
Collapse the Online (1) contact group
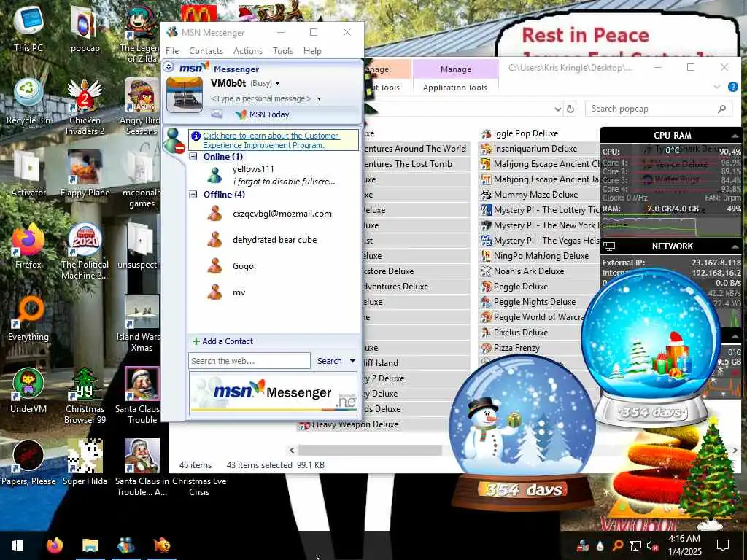click(193, 157)
